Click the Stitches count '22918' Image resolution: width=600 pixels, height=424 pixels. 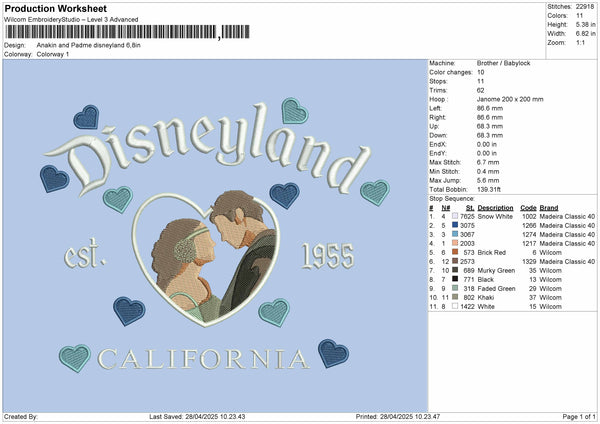[x=585, y=7]
